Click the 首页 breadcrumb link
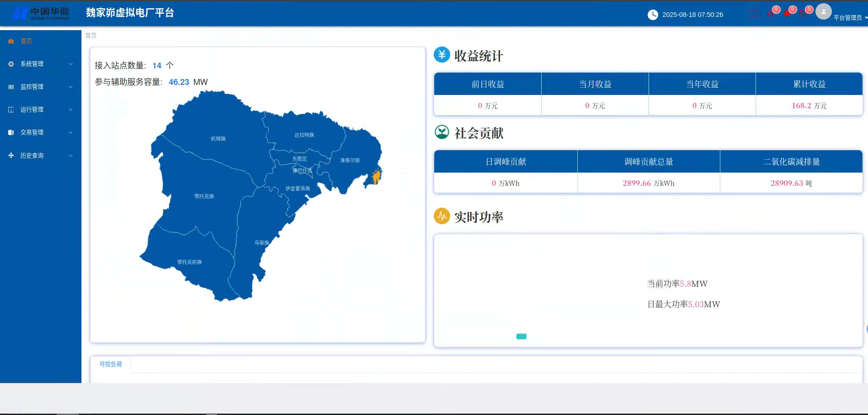The width and height of the screenshot is (868, 415). click(91, 35)
